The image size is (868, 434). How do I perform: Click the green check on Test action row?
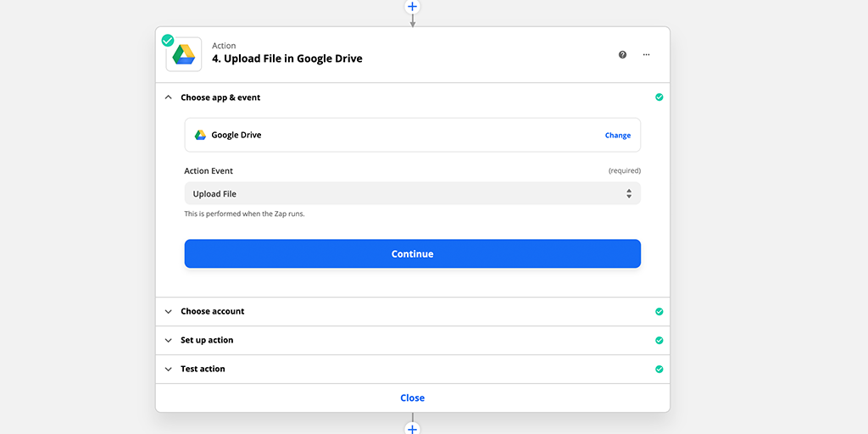659,369
